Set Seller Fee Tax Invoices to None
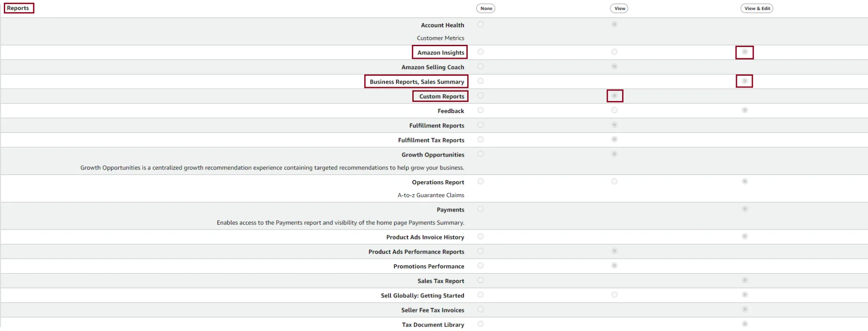Screen dimensions: 868x331 coord(481,309)
